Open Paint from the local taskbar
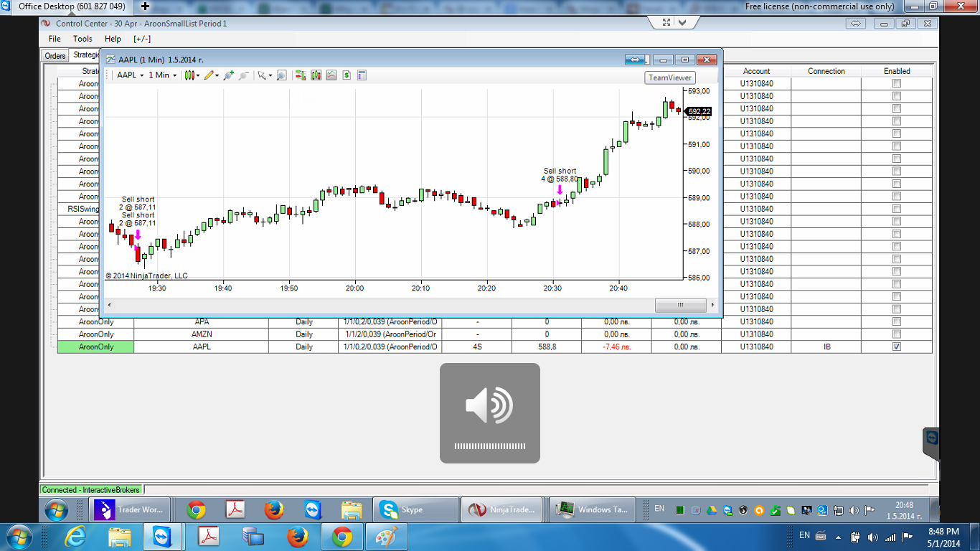980x551 pixels. pos(386,537)
